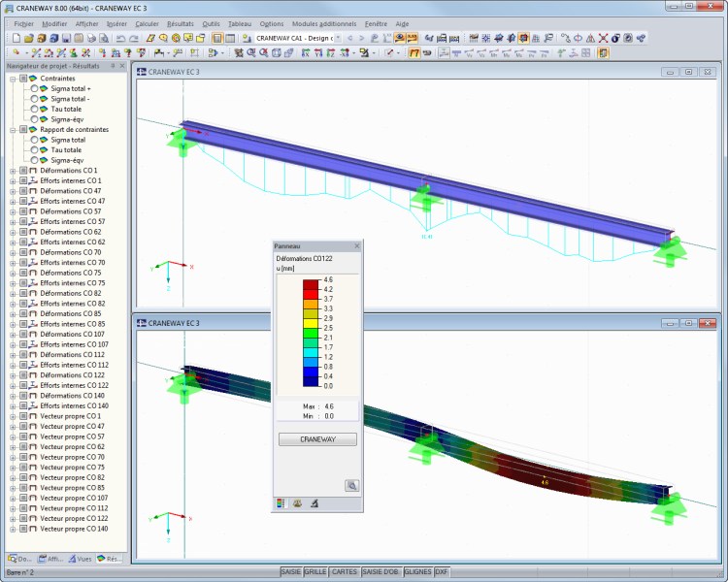Toggle GLIGNES in the status bar
The width and height of the screenshot is (728, 582).
click(417, 571)
